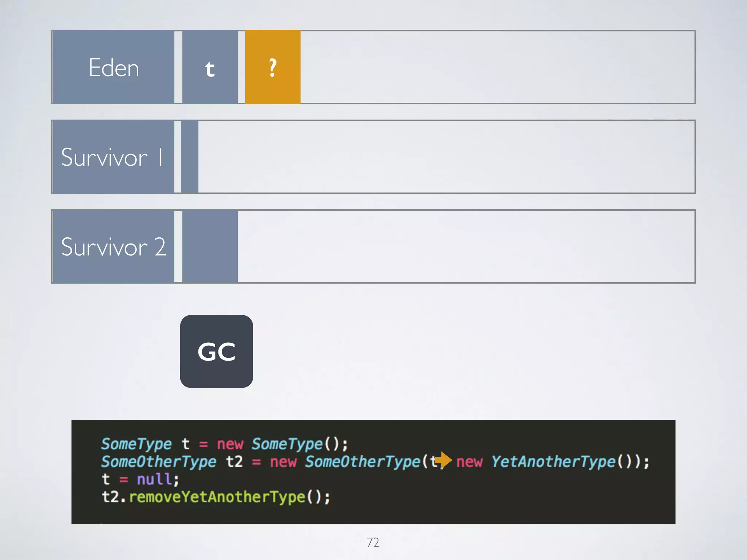Click the slide page number 72
Viewport: 747px width, 560px height.
pyautogui.click(x=373, y=542)
